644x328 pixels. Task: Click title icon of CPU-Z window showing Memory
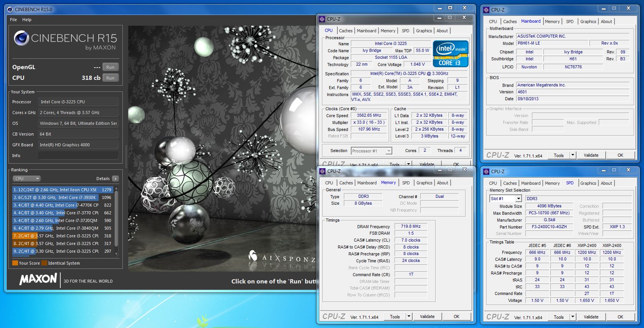322,171
